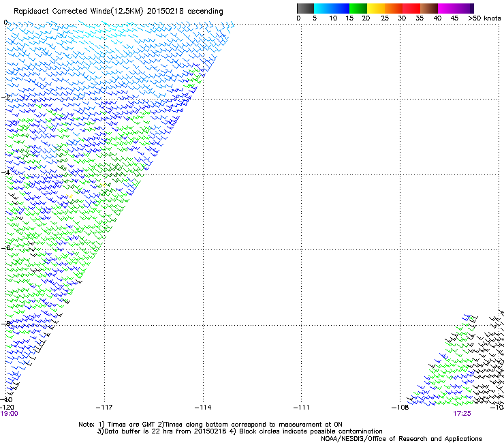Screen dimensions: 504x443
Task: Click the '25' legend scale value
Action: (x=385, y=18)
